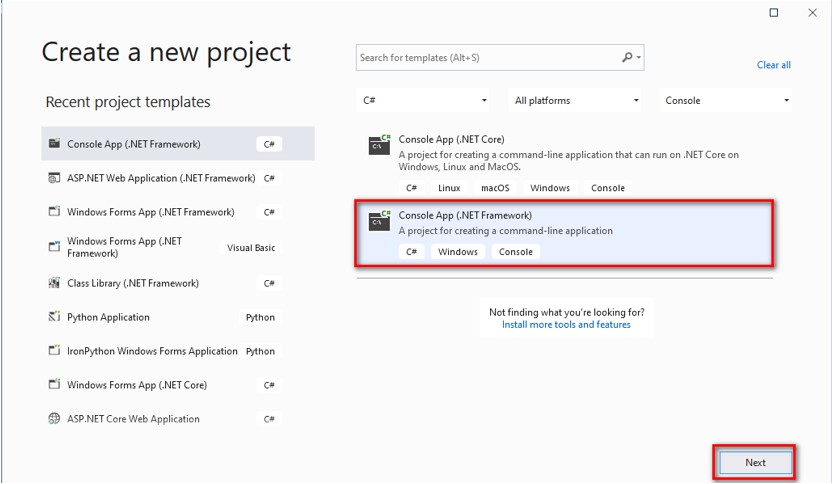Click the C# Windows Forms App (.NET Framework) icon
The height and width of the screenshot is (484, 835).
pyautogui.click(x=54, y=211)
